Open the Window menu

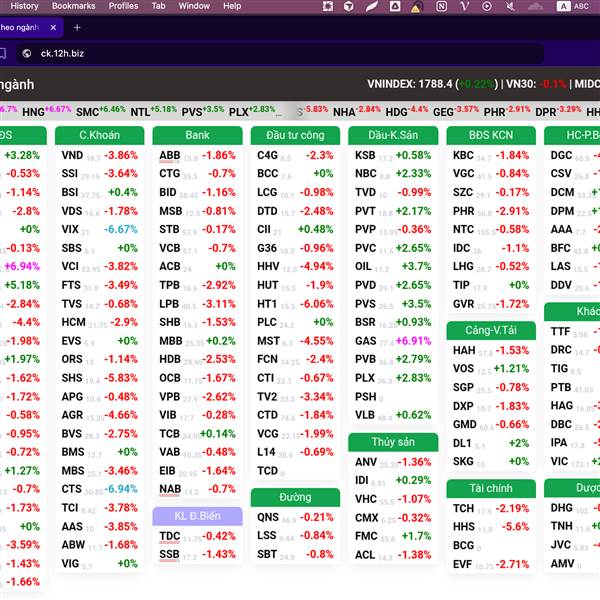pos(194,6)
